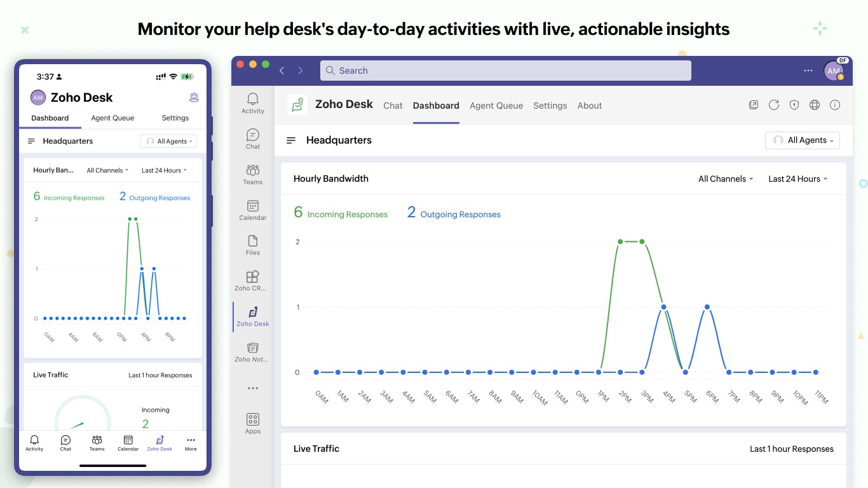Click desktop Headquarters department name

coord(339,140)
